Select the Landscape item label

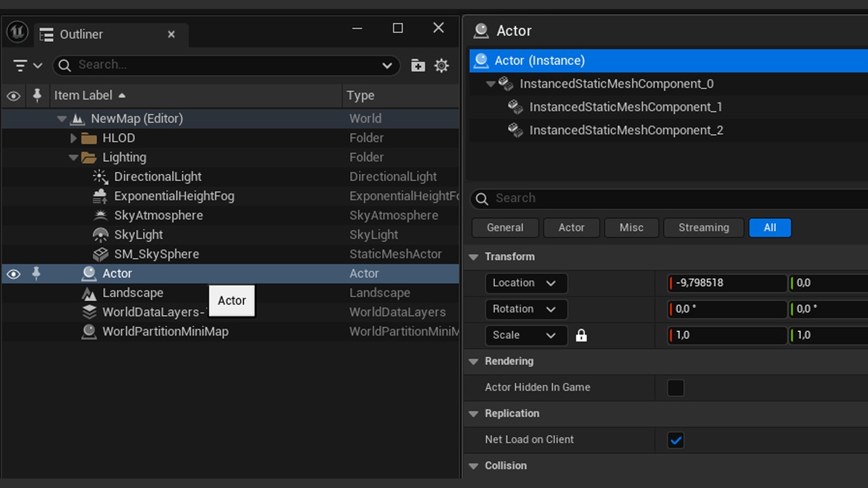[133, 293]
